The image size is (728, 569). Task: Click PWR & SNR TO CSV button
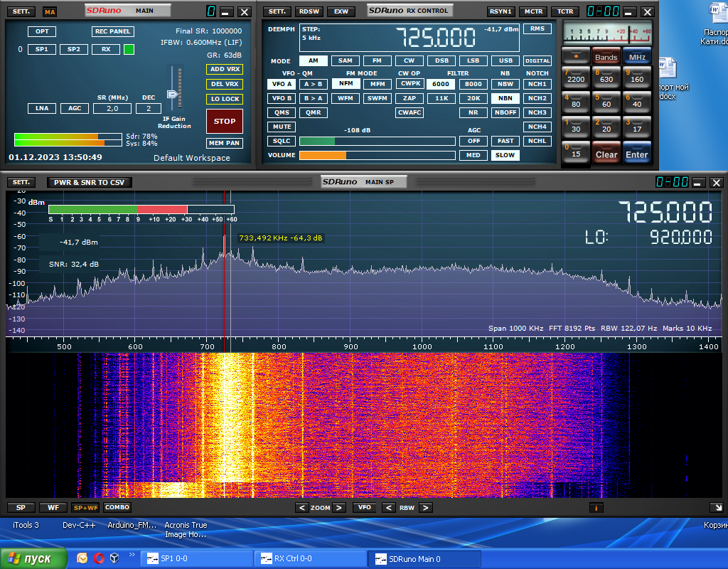(89, 182)
